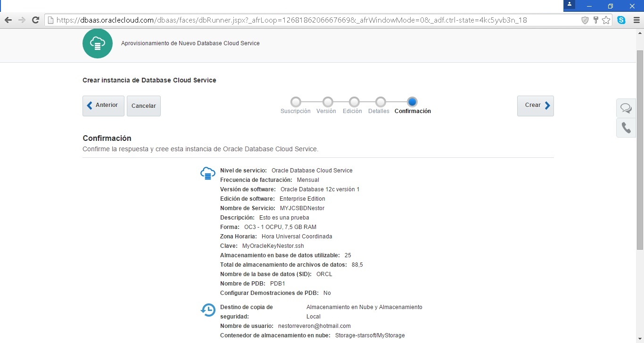Open the chat support icon
The width and height of the screenshot is (644, 343).
coord(626,108)
